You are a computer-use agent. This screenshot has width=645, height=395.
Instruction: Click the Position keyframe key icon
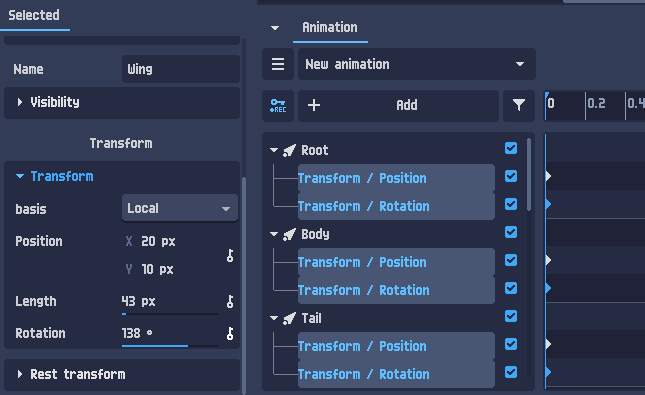pyautogui.click(x=230, y=256)
